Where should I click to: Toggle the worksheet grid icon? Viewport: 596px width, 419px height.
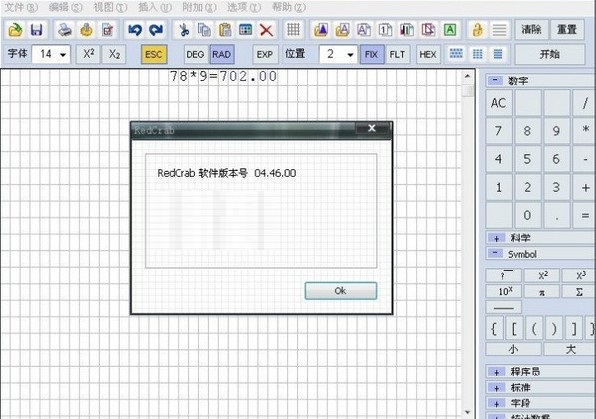[293, 30]
